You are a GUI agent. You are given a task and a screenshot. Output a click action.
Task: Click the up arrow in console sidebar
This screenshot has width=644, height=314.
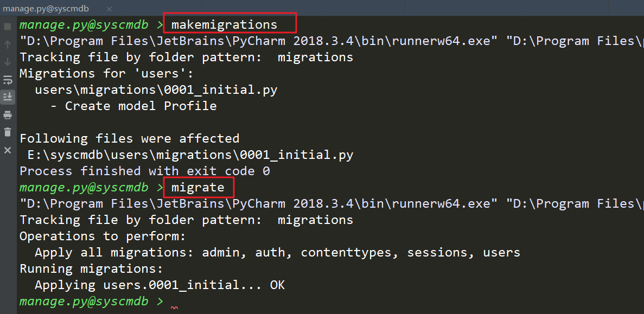[x=8, y=44]
